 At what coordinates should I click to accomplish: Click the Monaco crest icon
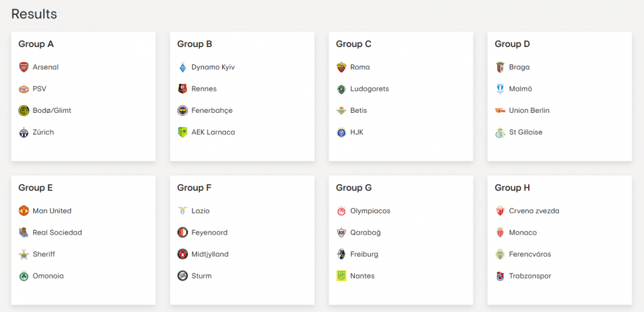coord(500,233)
